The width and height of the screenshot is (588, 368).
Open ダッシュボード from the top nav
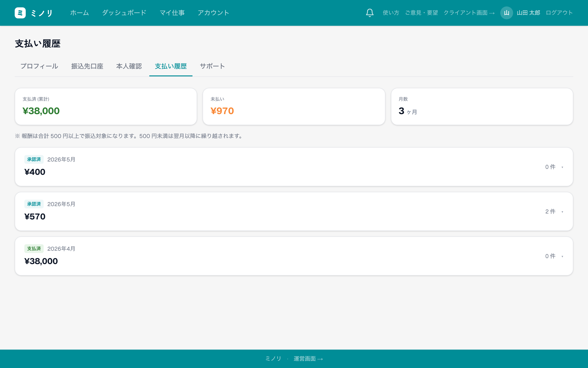click(x=124, y=13)
